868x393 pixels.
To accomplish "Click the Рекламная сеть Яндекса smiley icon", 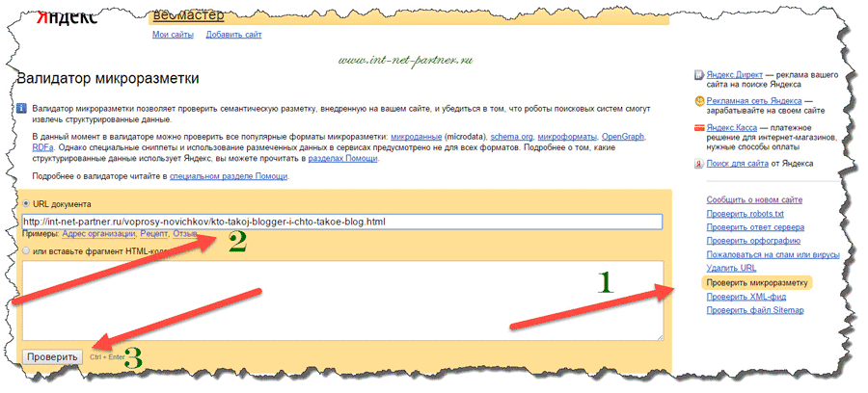I will (x=699, y=101).
